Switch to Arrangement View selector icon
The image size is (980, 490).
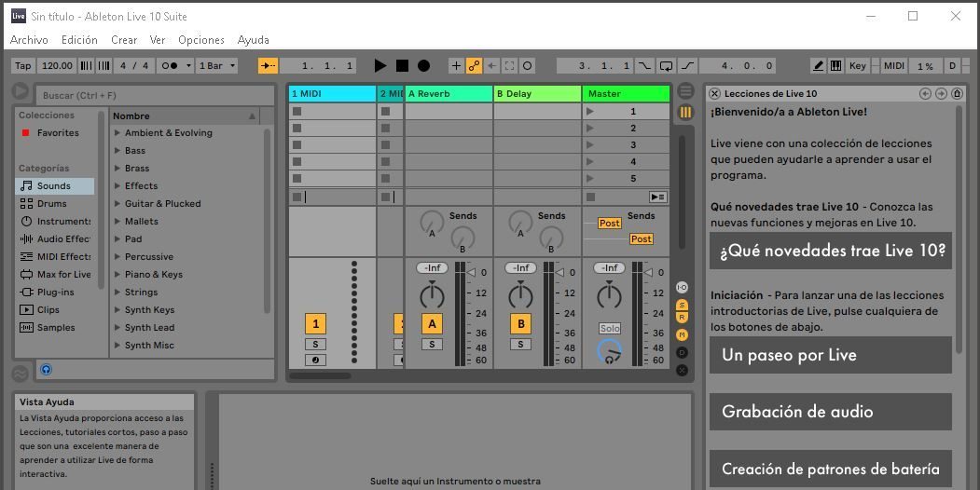685,90
